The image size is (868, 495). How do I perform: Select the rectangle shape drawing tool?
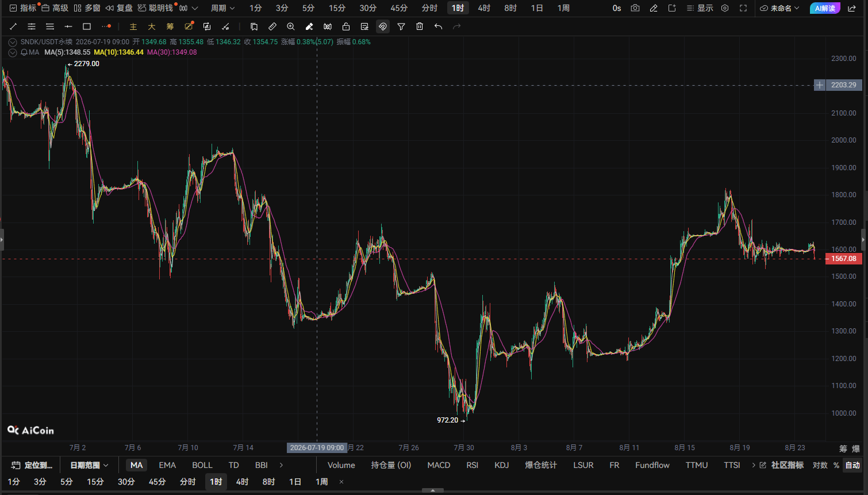point(87,26)
